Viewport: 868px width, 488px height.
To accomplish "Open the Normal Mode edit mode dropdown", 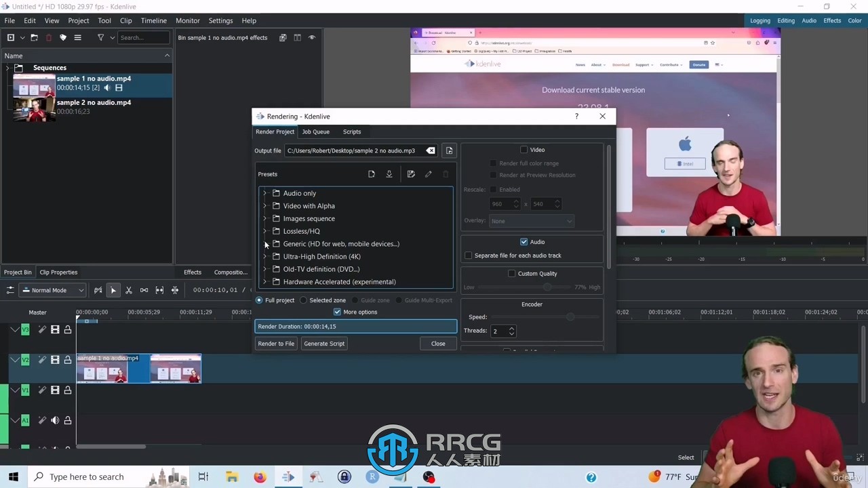I will pos(53,290).
